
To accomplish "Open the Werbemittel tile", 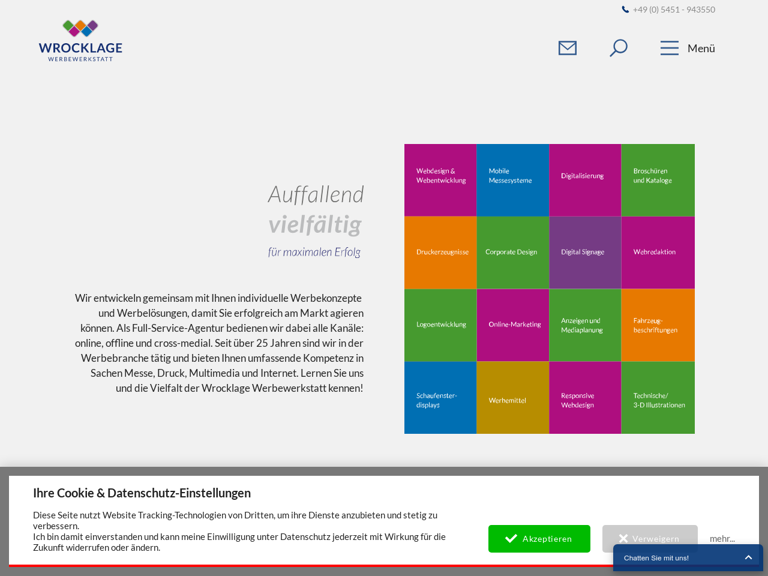I will click(512, 398).
